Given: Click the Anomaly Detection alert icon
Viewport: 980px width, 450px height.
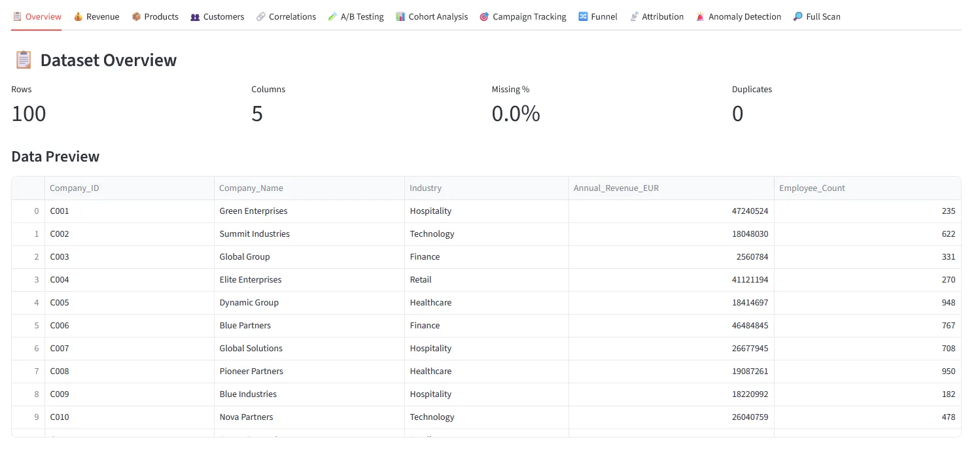Looking at the screenshot, I should [701, 16].
